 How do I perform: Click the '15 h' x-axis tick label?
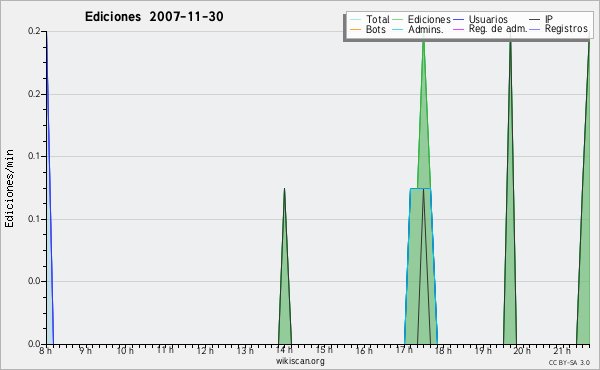coord(324,349)
